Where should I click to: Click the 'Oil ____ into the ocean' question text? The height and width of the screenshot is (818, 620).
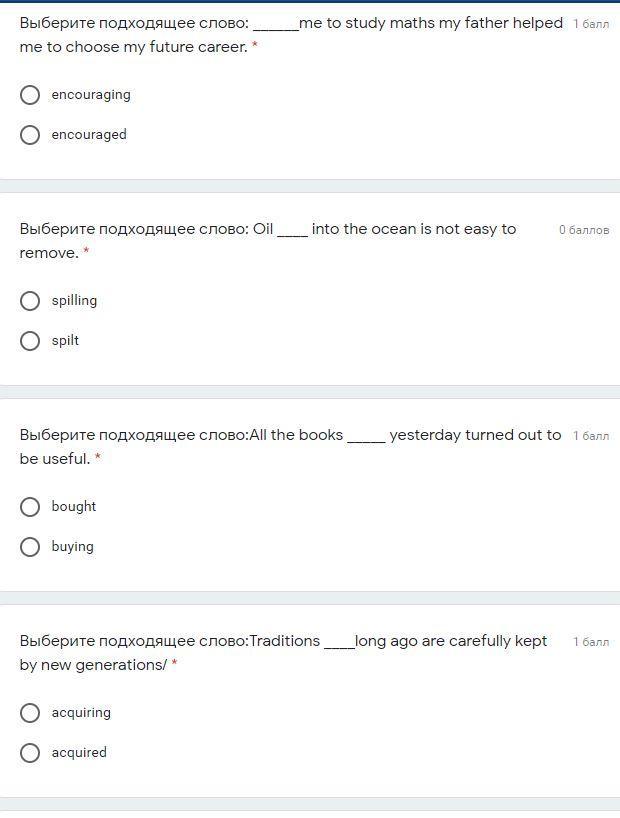pos(268,240)
